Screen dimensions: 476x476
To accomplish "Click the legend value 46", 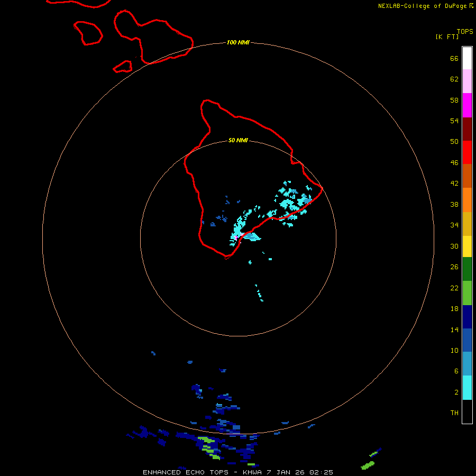I will (454, 162).
